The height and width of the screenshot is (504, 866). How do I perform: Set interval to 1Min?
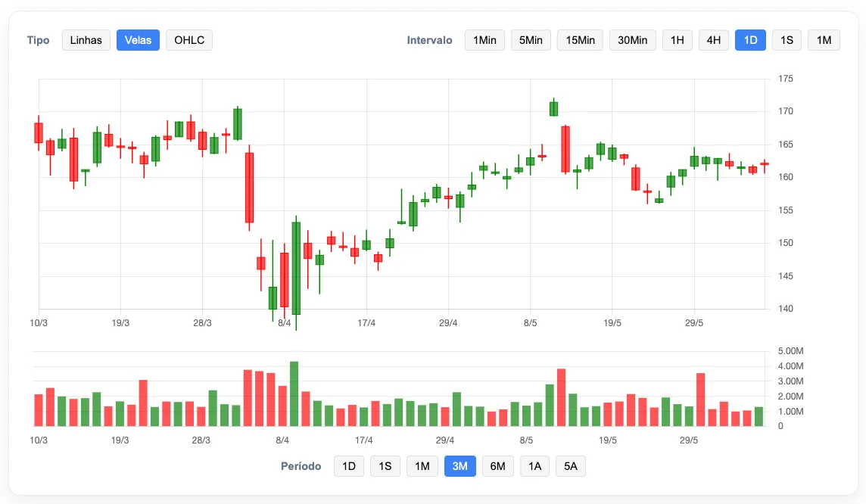pos(484,40)
